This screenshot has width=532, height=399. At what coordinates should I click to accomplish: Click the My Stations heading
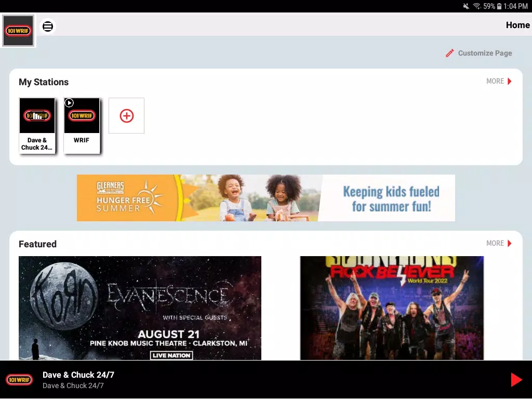click(x=44, y=82)
